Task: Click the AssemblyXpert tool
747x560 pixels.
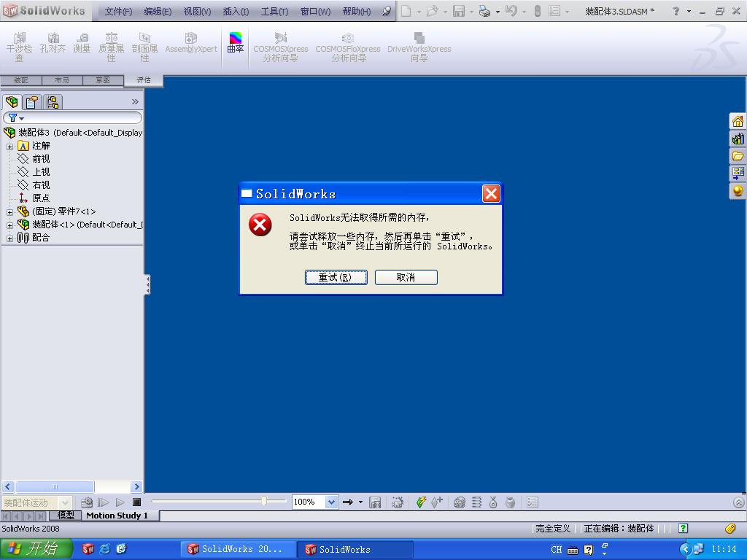Action: point(191,43)
